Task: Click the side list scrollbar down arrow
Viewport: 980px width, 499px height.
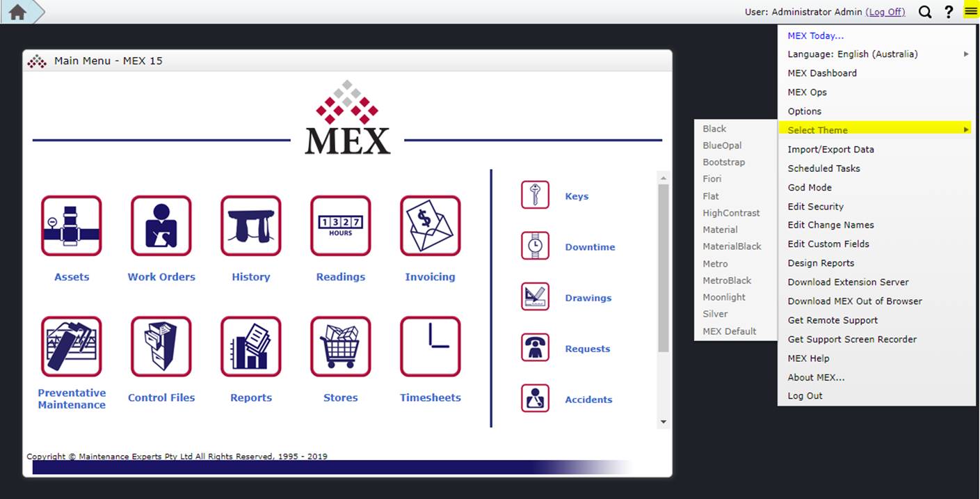Action: point(663,422)
